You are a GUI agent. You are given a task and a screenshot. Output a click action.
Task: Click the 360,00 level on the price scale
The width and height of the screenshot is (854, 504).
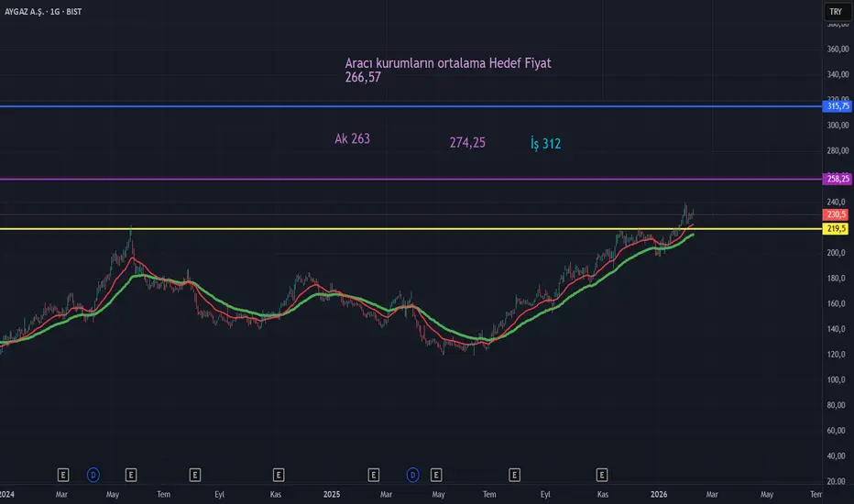pyautogui.click(x=837, y=49)
